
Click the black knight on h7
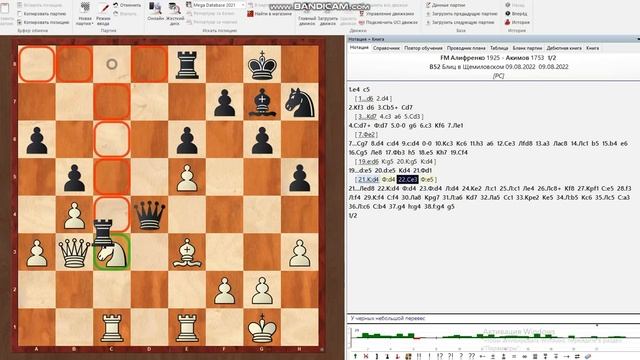pyautogui.click(x=300, y=102)
